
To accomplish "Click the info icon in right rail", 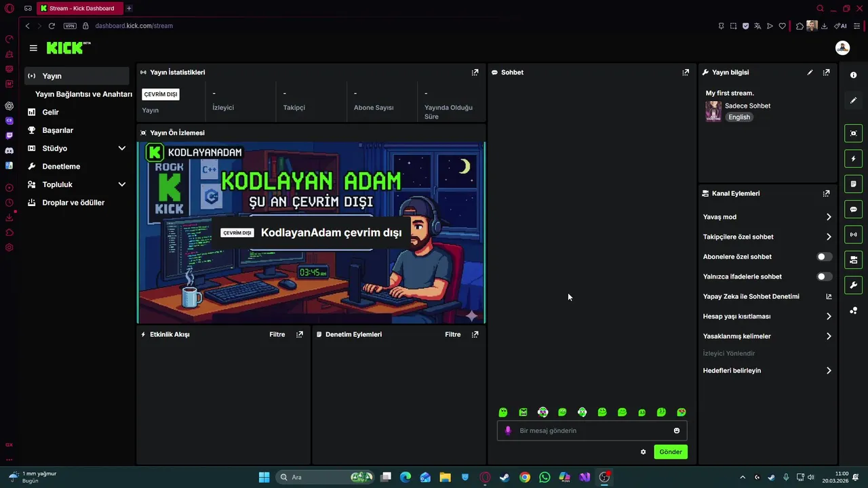I will coord(853,75).
